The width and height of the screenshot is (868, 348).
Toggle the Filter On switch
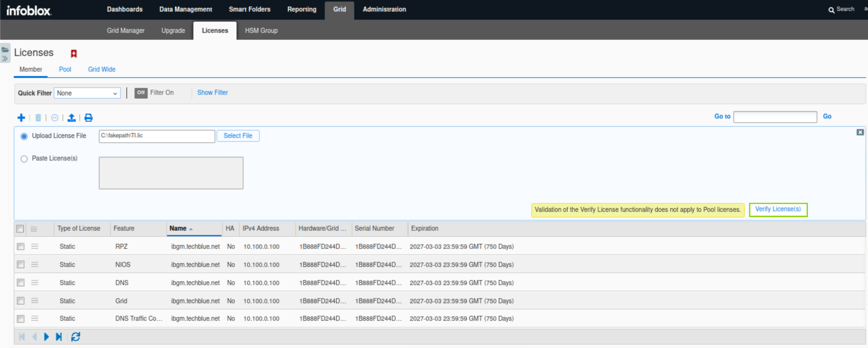pos(141,93)
